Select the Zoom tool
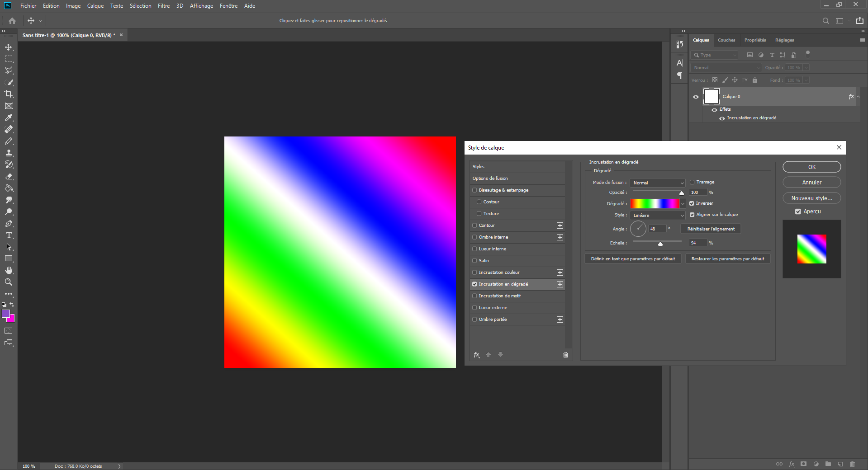 point(9,282)
